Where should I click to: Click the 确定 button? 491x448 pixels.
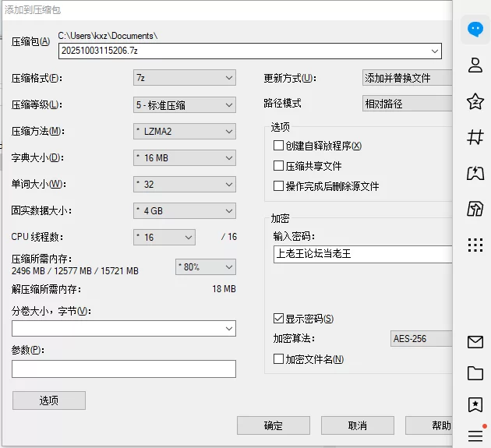click(273, 425)
